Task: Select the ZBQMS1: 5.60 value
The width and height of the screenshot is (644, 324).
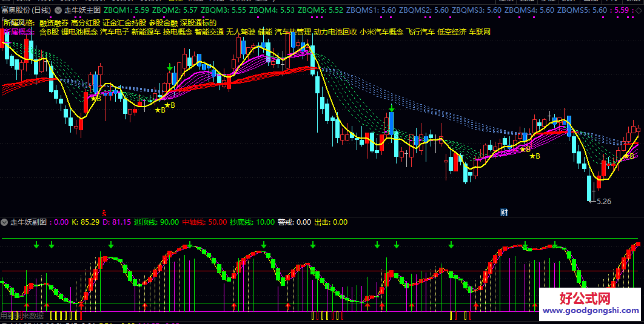Action: point(372,10)
